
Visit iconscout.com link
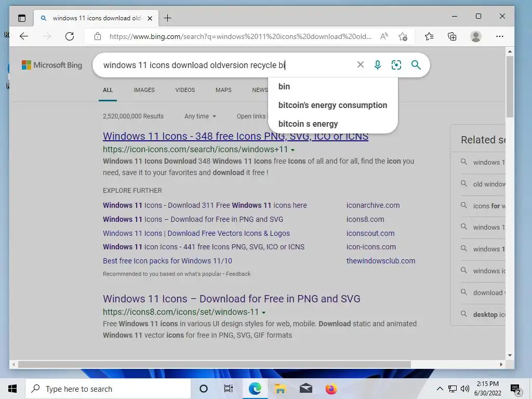(x=370, y=233)
